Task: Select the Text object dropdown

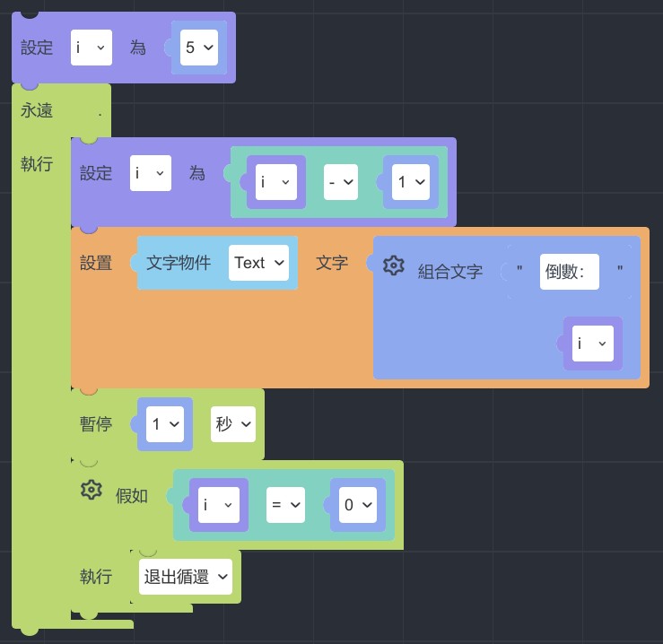Action: [258, 263]
